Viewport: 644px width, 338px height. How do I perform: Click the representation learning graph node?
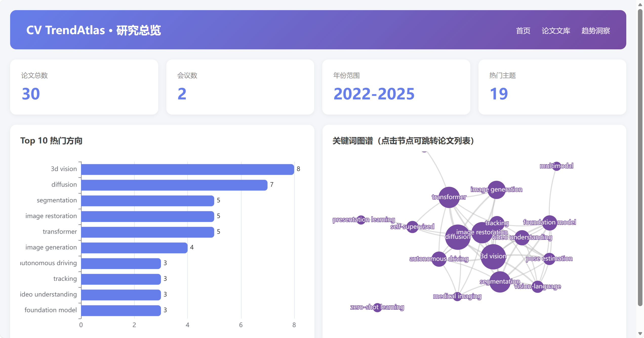pos(361,220)
